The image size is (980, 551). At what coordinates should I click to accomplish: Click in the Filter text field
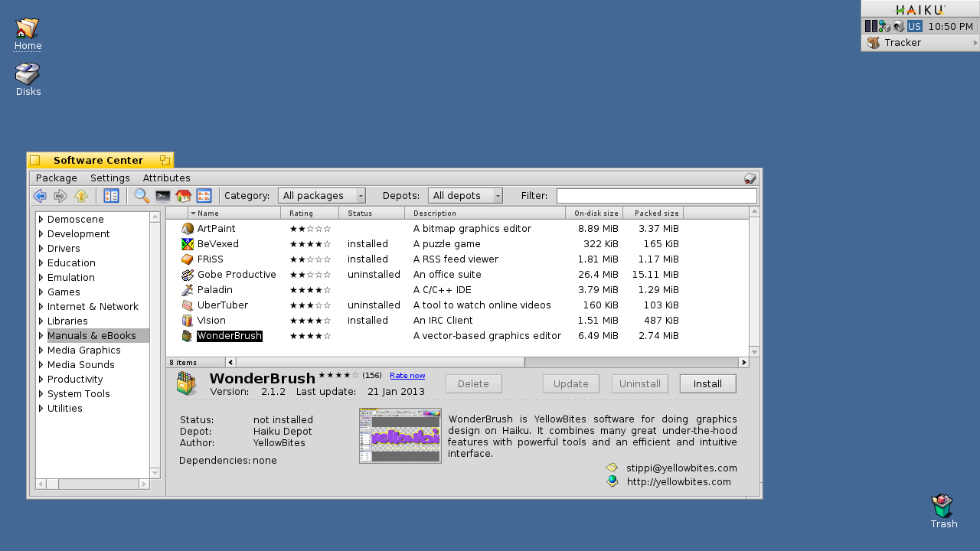656,196
